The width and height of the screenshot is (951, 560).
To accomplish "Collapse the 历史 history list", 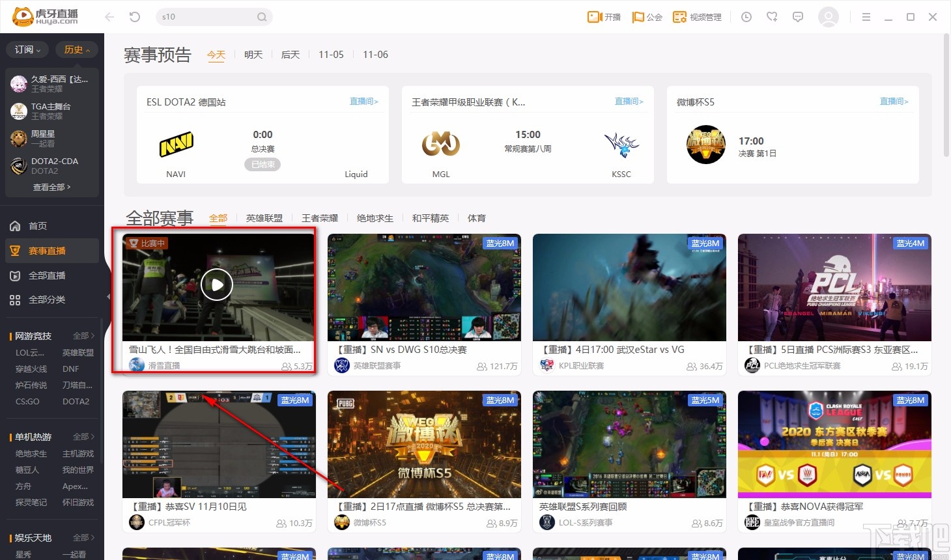I will (76, 49).
